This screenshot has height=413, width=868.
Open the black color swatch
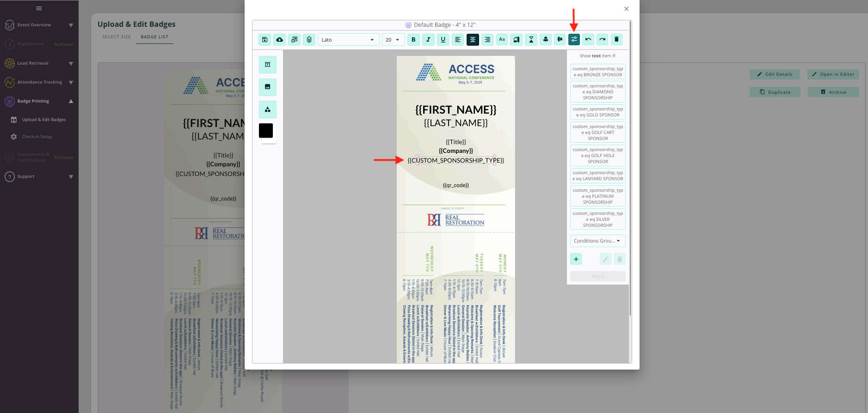coord(266,131)
